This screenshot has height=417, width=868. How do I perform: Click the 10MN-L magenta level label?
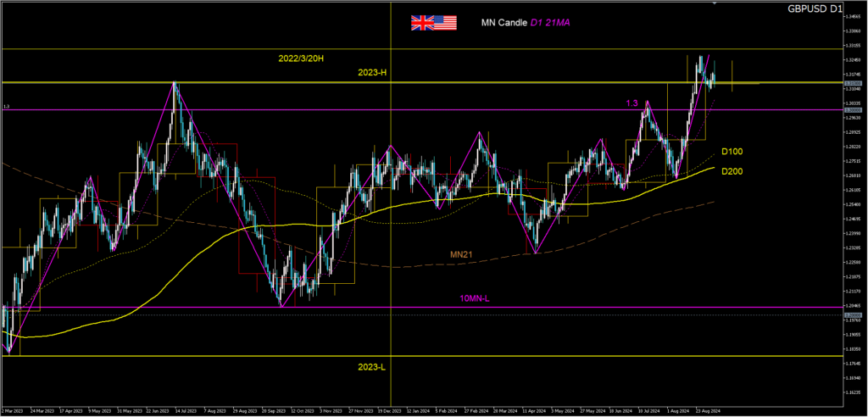480,298
